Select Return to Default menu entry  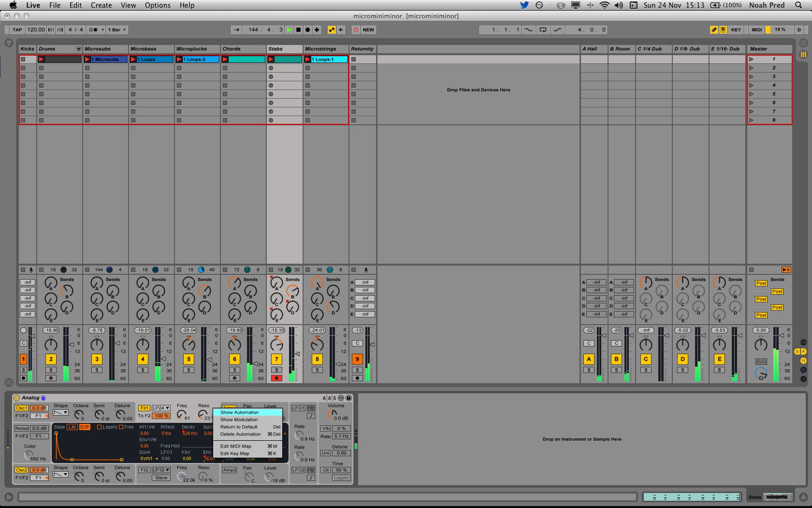click(x=247, y=427)
